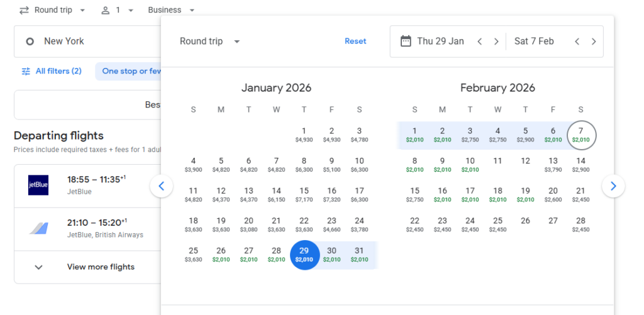644x315 pixels.
Task: Click the calendar icon beside Thu 29 Jan
Action: 406,41
